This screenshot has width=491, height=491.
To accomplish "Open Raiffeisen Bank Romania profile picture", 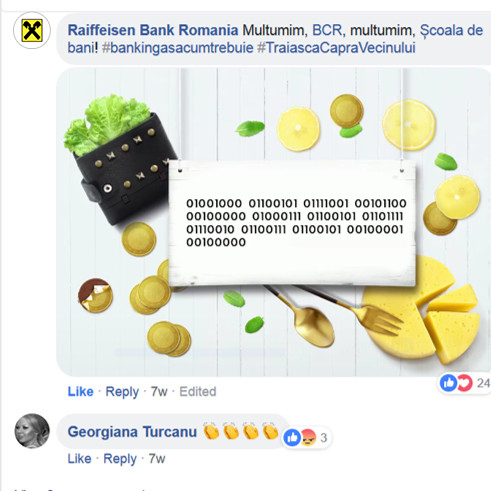I will pos(32,31).
